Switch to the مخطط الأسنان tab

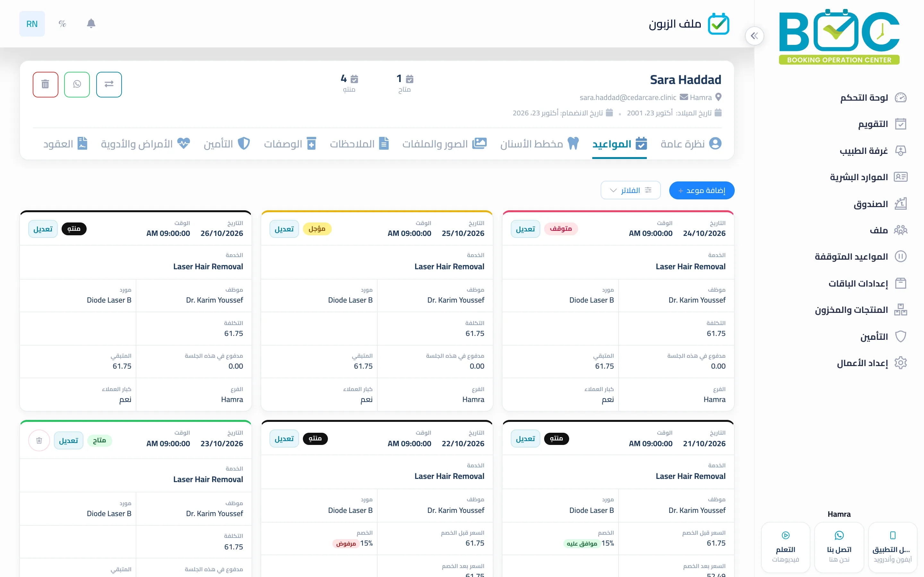[x=540, y=144]
